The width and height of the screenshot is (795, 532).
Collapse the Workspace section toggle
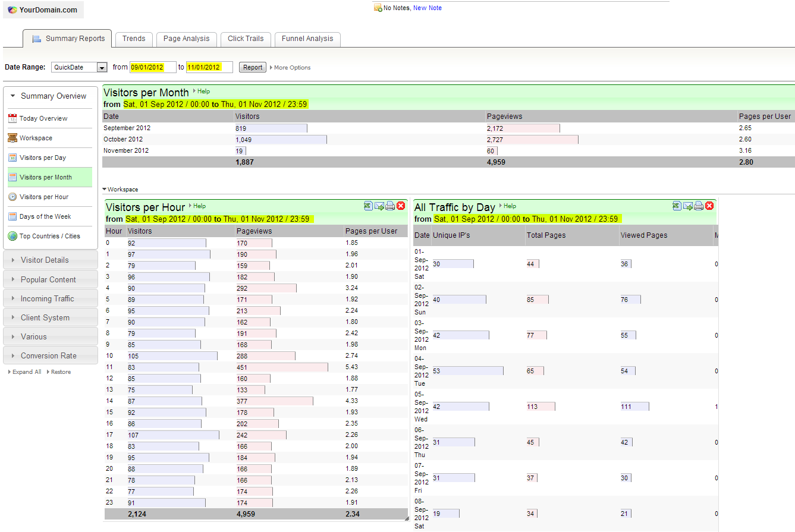click(x=120, y=190)
